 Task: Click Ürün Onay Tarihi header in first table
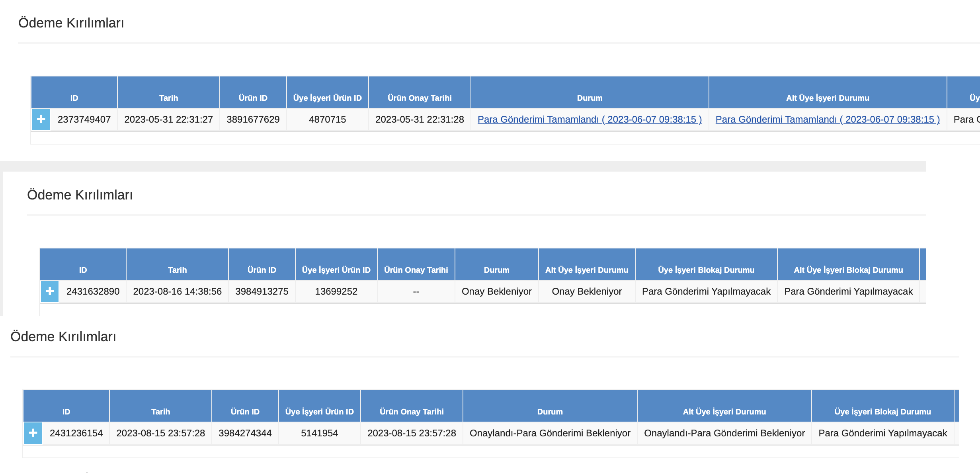tap(420, 98)
